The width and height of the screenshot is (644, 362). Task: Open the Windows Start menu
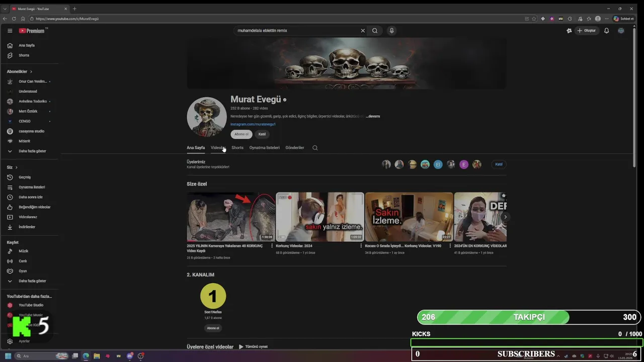point(8,356)
